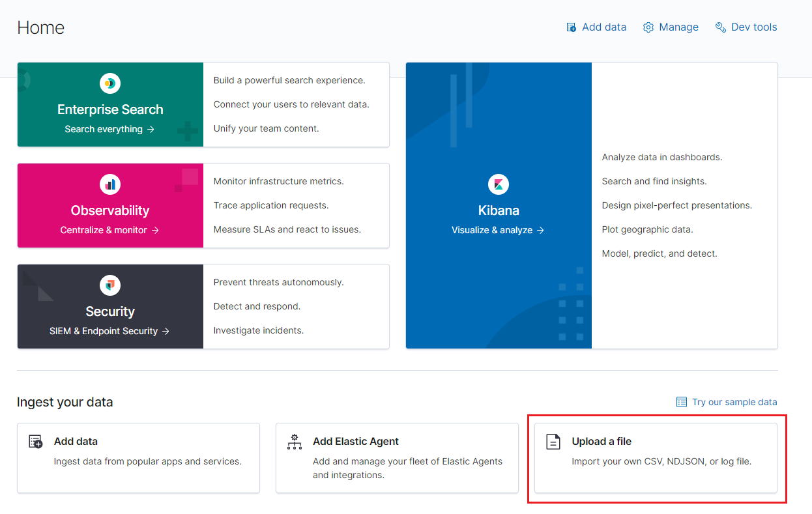812x514 pixels.
Task: Click the Upload a file document icon
Action: [x=553, y=442]
